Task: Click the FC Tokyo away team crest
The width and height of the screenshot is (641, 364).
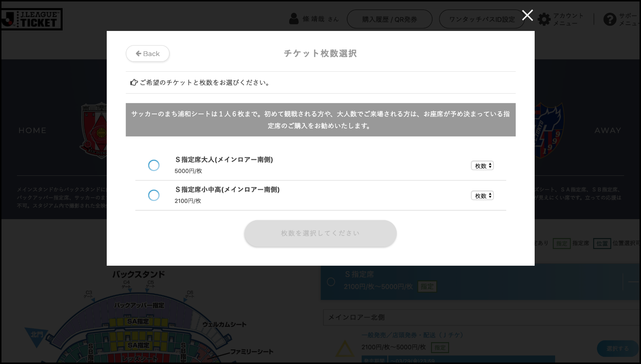Action: coord(549,130)
